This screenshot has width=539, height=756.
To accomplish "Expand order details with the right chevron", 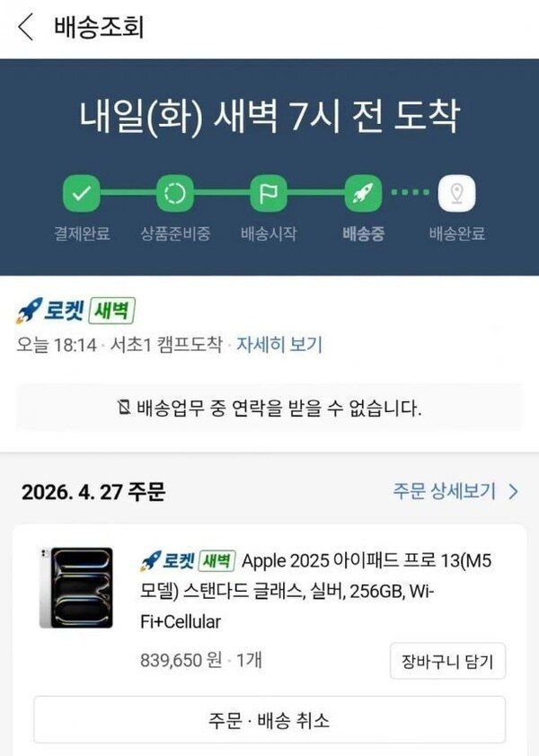I will (514, 492).
